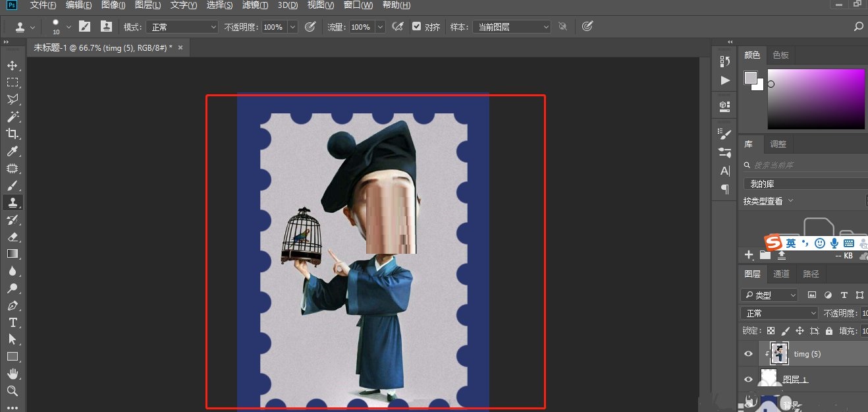Open the 滤镜 menu
The height and width of the screenshot is (412, 868).
pyautogui.click(x=255, y=5)
